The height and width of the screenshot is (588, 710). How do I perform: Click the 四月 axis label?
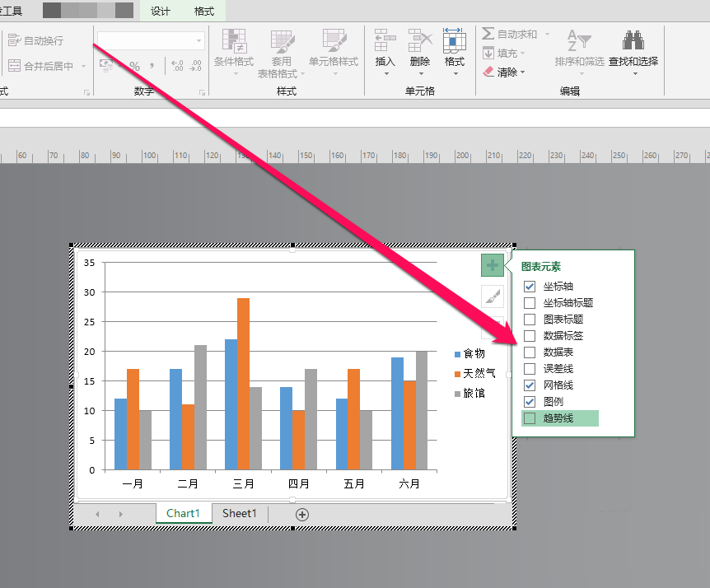[x=298, y=484]
